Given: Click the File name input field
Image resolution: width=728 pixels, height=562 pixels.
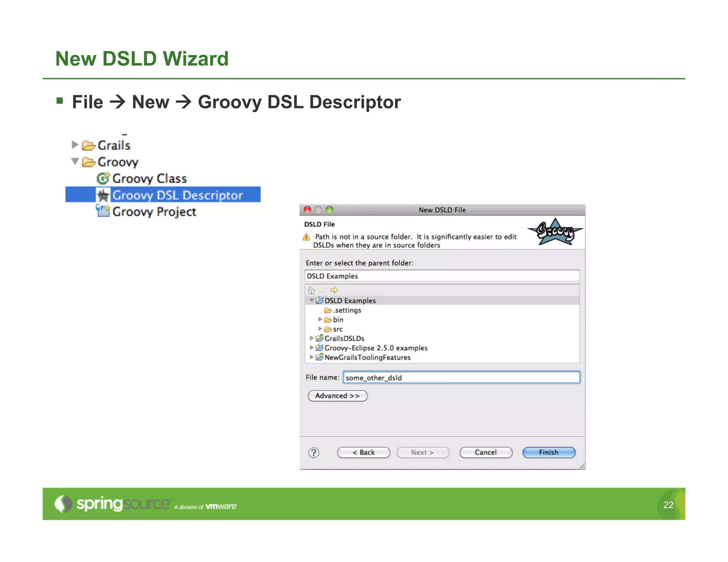Looking at the screenshot, I should pos(461,377).
